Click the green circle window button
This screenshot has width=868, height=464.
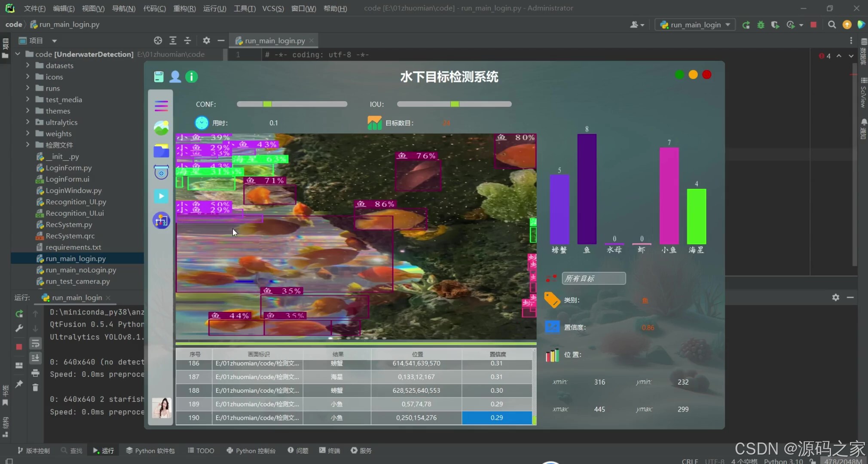pos(679,75)
